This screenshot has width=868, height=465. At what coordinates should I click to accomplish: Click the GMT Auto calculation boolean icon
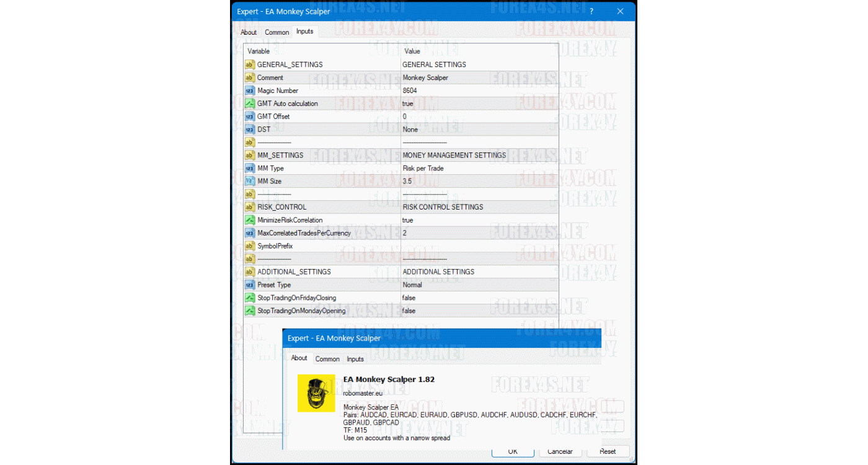(x=249, y=104)
